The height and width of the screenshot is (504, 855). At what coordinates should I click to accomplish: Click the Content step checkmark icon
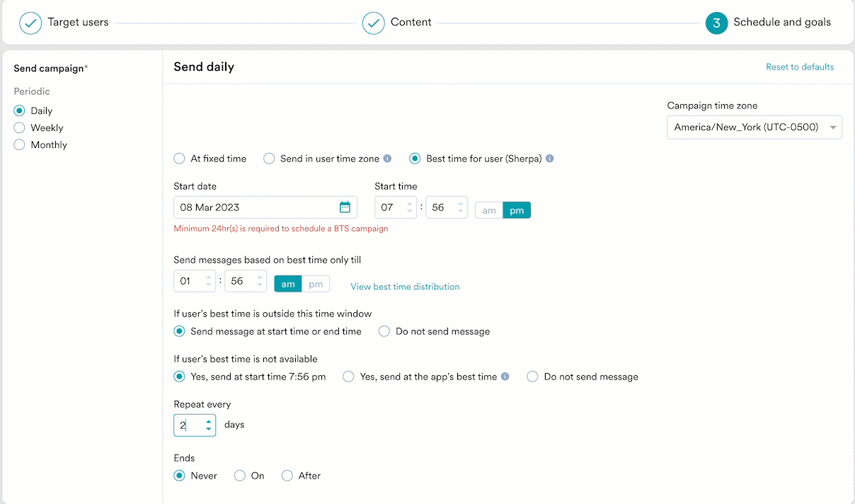[373, 23]
